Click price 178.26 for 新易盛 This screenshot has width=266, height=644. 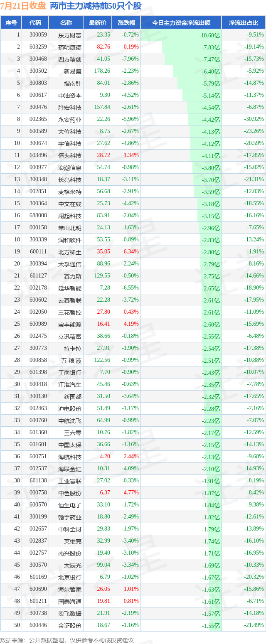click(102, 71)
